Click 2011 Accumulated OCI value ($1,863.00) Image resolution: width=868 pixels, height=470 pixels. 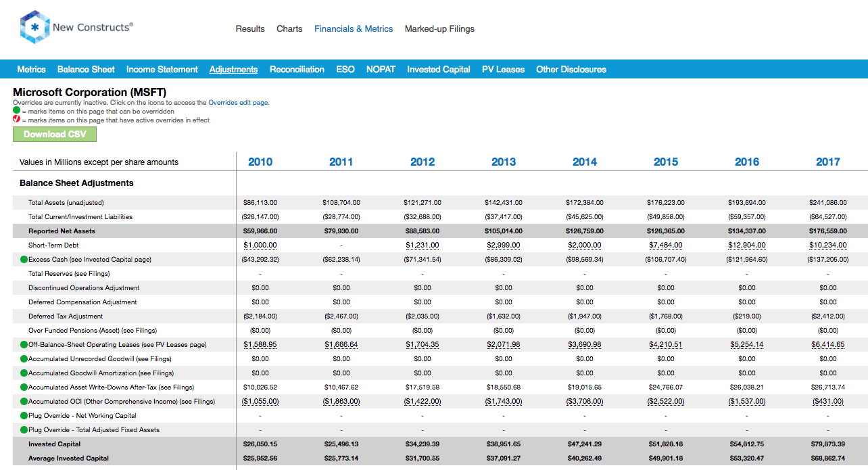point(341,401)
